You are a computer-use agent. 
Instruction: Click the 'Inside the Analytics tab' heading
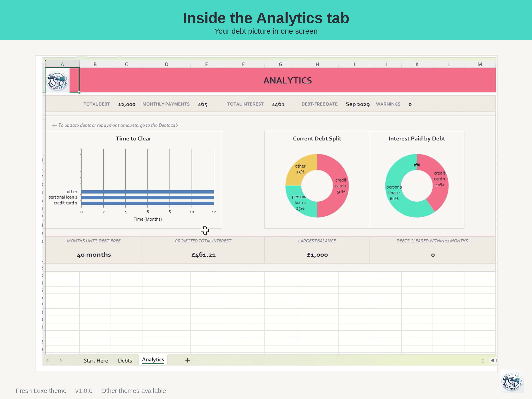[266, 18]
